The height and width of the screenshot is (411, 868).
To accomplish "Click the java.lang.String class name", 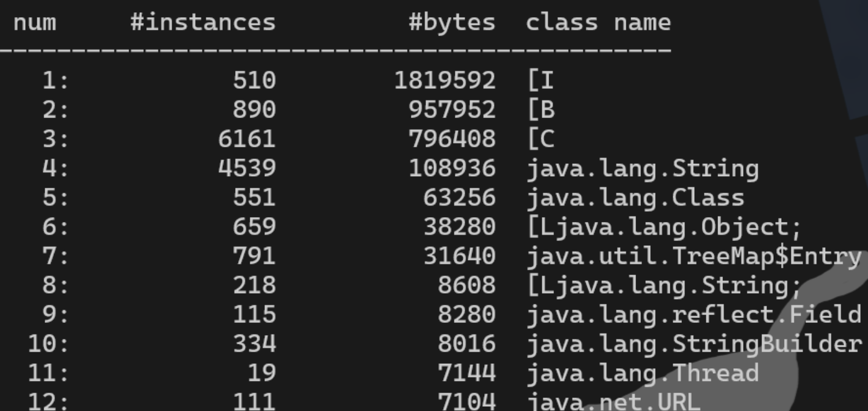I will coord(643,168).
